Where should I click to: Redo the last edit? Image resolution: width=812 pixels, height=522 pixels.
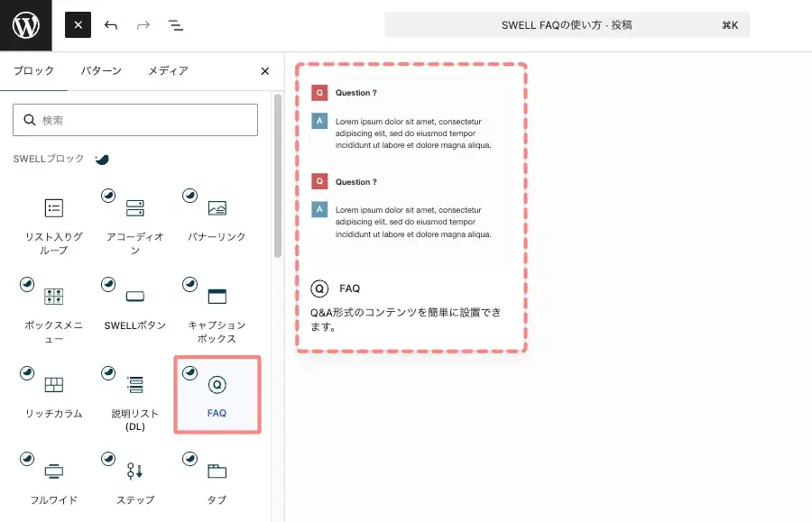click(x=143, y=25)
